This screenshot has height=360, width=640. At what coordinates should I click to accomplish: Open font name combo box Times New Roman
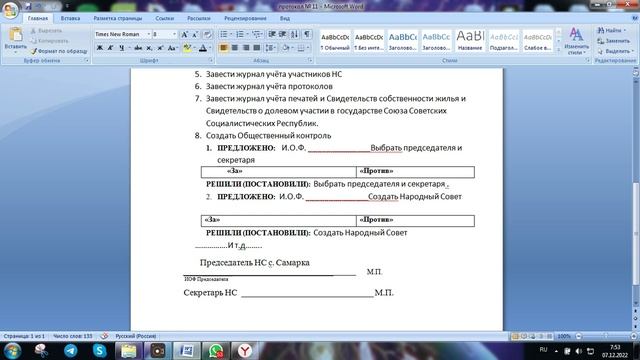(122, 34)
